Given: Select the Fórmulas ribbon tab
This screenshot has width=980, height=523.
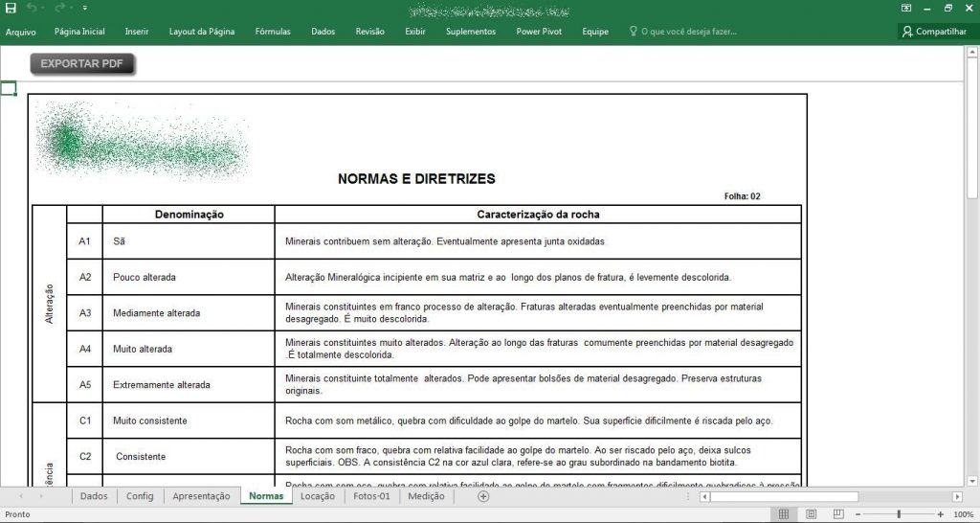Looking at the screenshot, I should pos(273,32).
